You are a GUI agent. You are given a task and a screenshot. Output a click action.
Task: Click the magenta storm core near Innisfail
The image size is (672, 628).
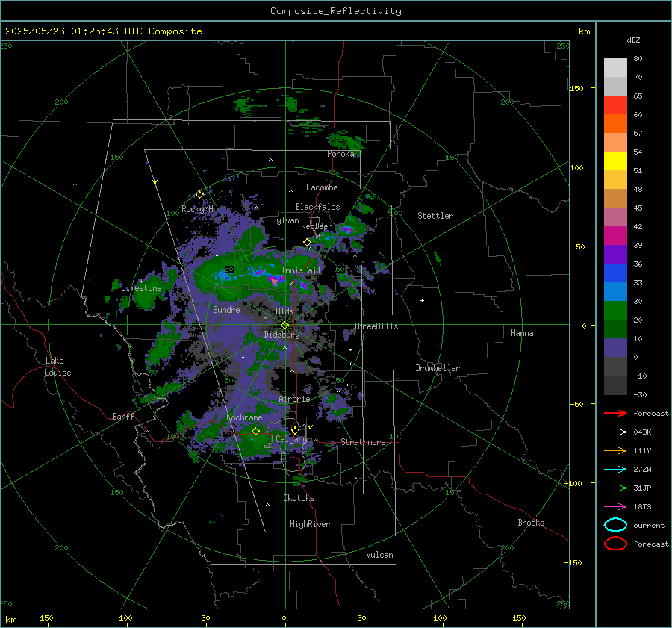point(276,281)
